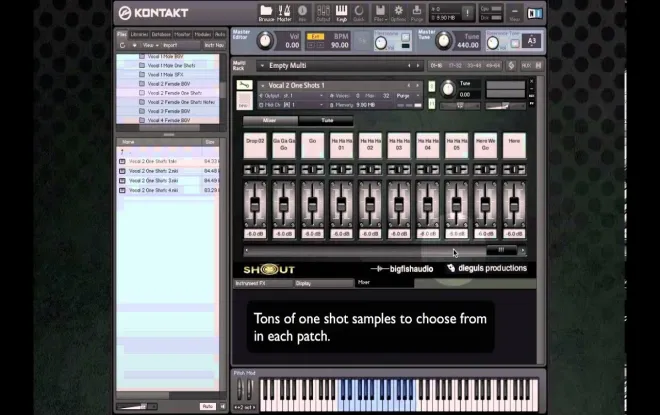Open the Options gear icon
Screen dimensions: 660x415
[398, 13]
